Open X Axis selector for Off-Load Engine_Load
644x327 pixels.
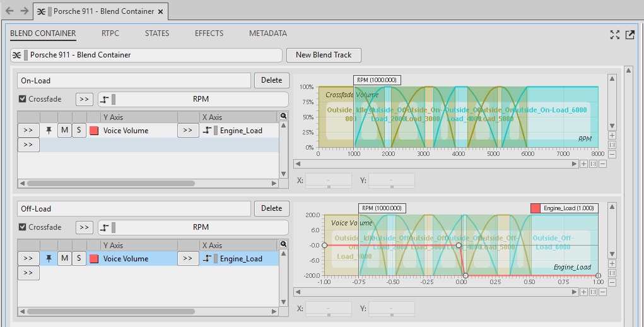pyautogui.click(x=187, y=259)
